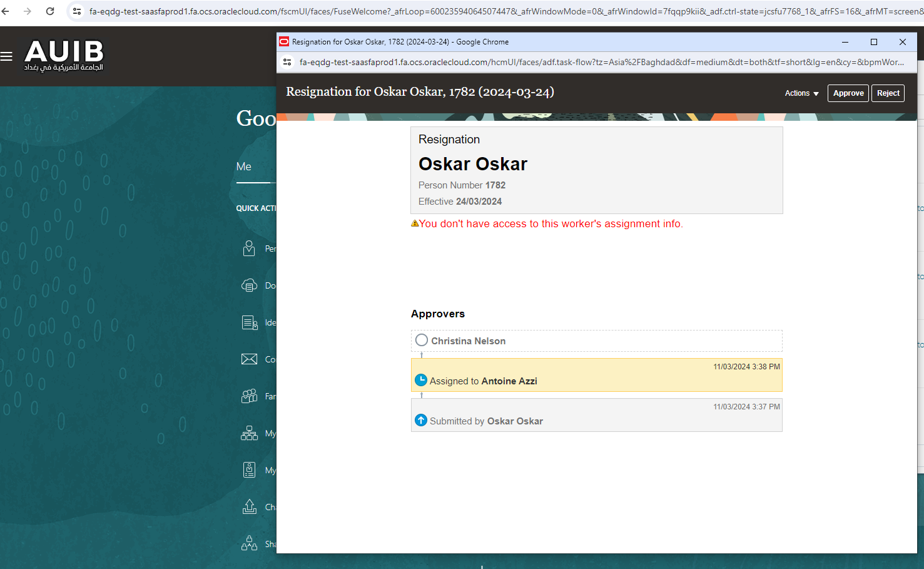Click the site permissions icon in popup address bar

tap(287, 62)
